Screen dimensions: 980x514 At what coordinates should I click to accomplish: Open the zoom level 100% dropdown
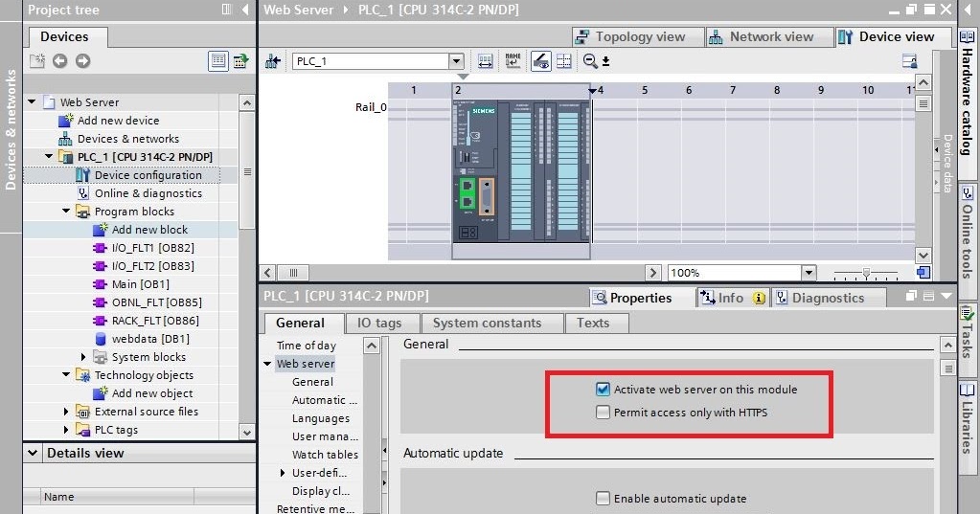(x=809, y=273)
